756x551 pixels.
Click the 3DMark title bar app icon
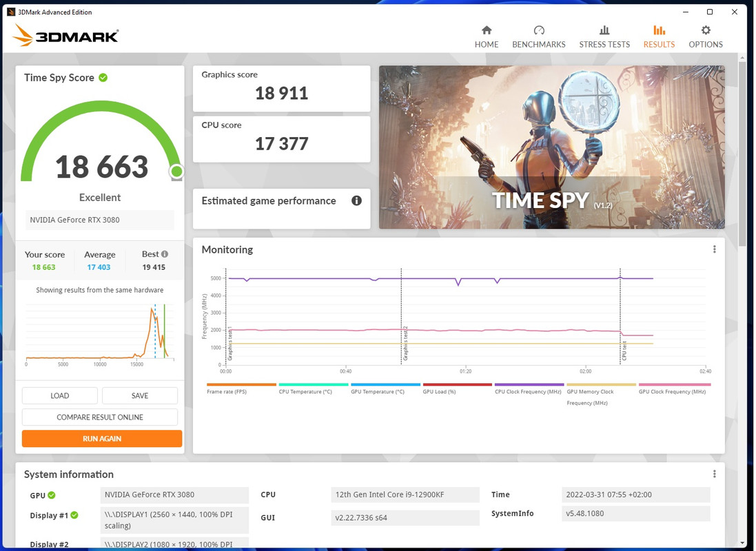(10, 12)
